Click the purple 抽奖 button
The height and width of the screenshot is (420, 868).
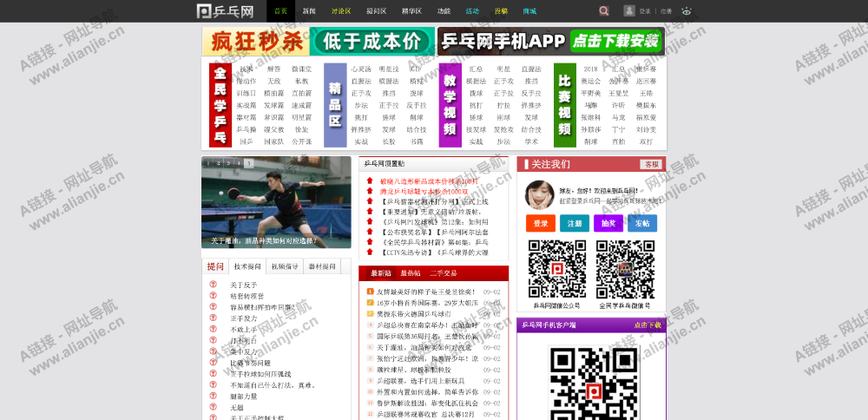tap(608, 223)
